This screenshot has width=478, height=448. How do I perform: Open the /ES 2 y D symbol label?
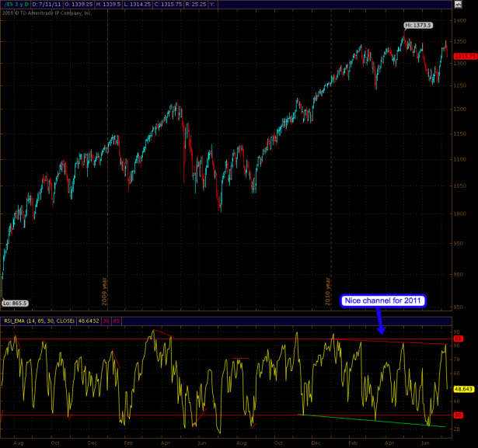[x=16, y=4]
